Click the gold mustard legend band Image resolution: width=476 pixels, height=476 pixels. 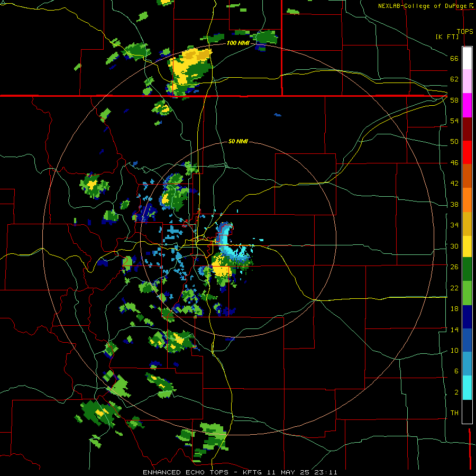point(467,224)
